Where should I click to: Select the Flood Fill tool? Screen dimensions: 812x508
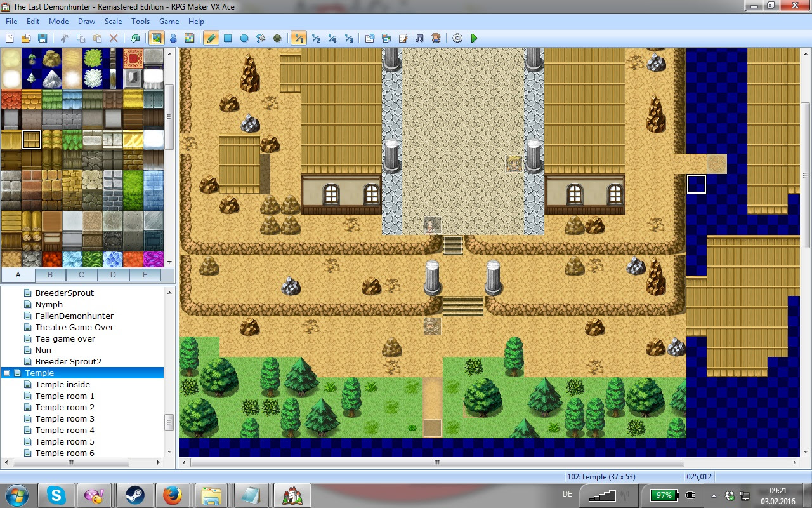[261, 38]
